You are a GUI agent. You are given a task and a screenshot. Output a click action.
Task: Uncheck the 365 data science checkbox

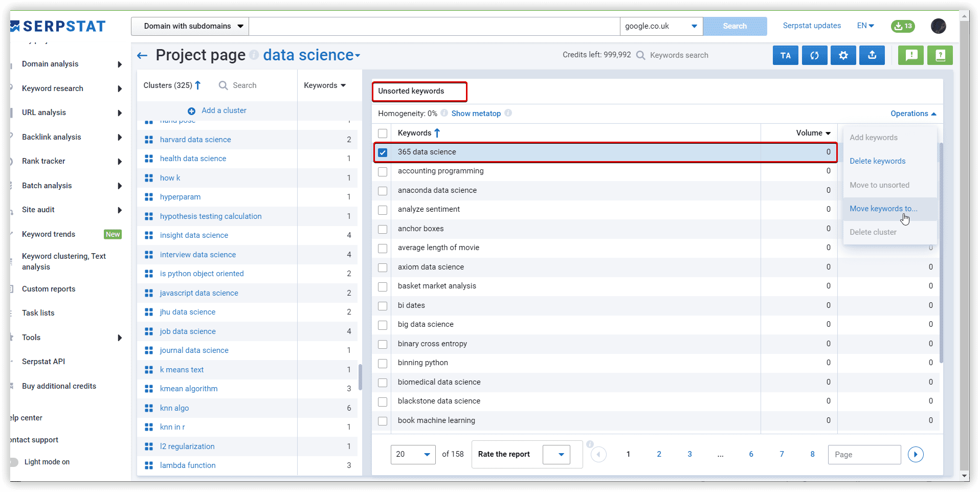[x=383, y=152]
